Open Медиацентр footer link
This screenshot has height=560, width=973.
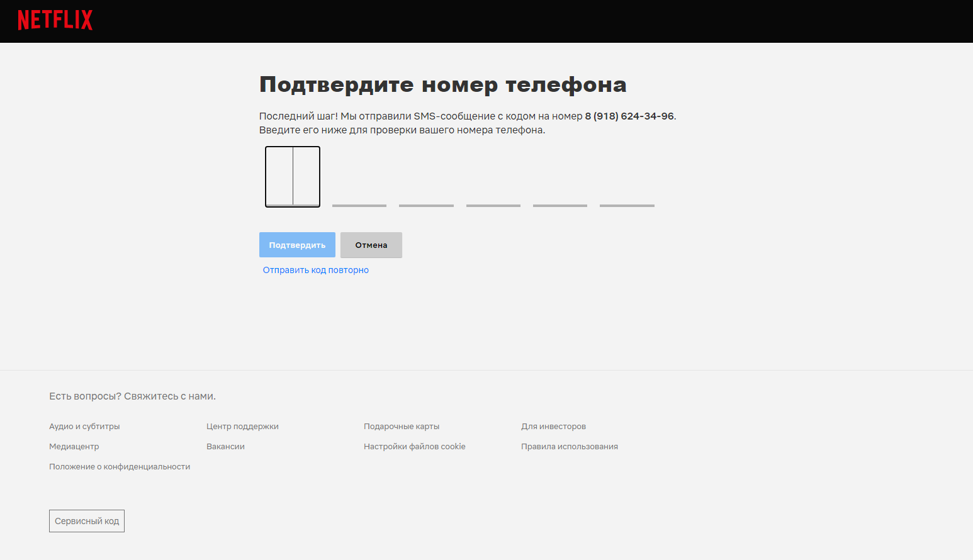[x=74, y=447]
